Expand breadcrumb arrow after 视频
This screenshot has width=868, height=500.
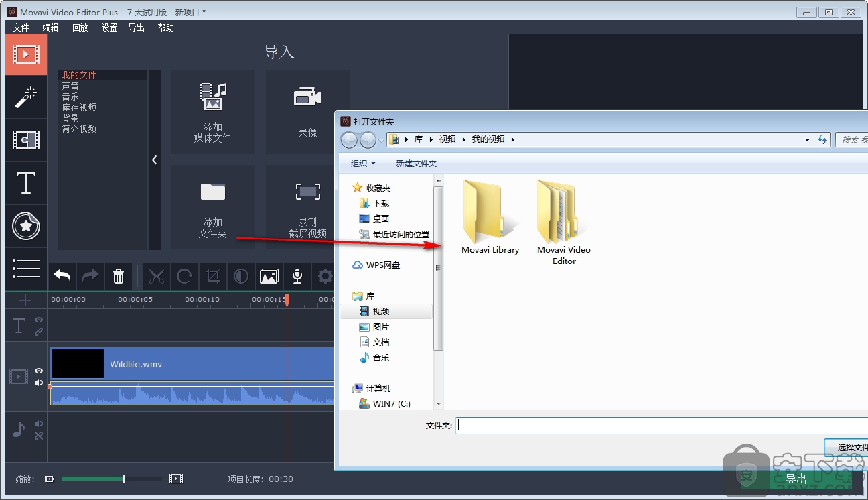pos(463,139)
